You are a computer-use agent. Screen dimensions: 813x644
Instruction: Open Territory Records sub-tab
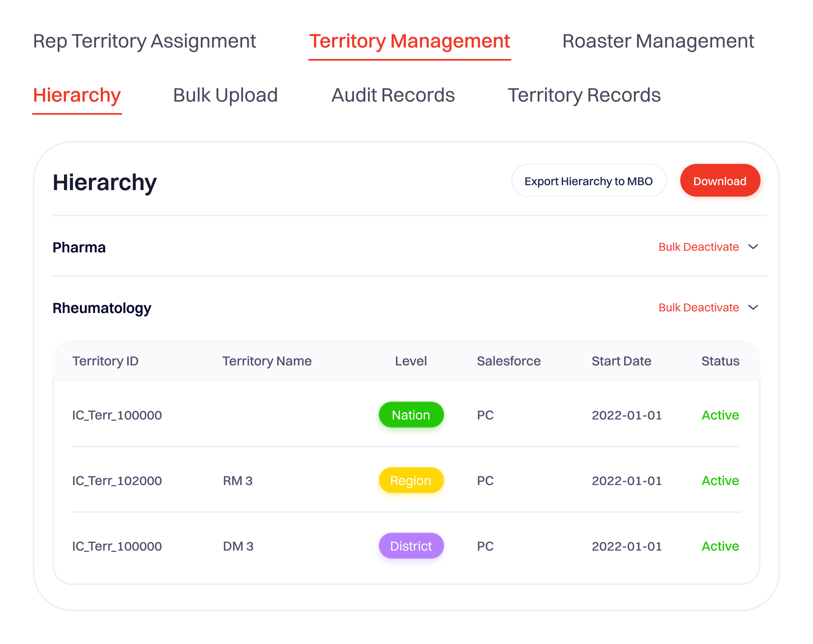pyautogui.click(x=584, y=95)
